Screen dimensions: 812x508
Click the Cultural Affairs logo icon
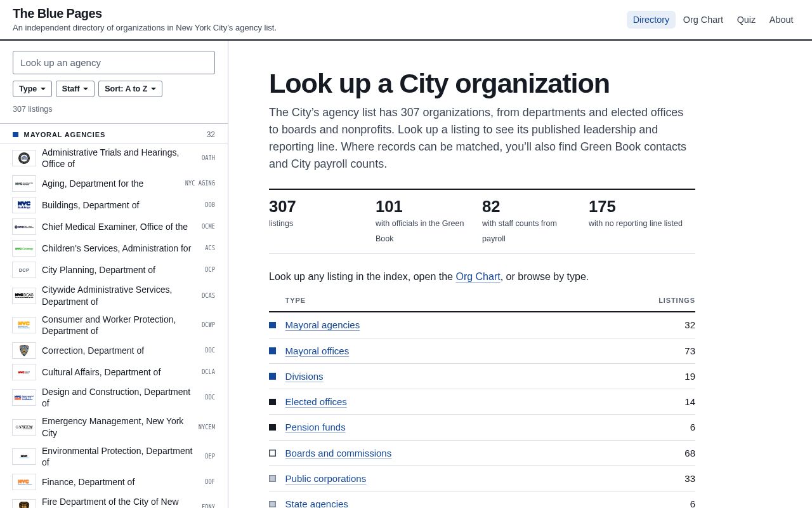pyautogui.click(x=24, y=372)
